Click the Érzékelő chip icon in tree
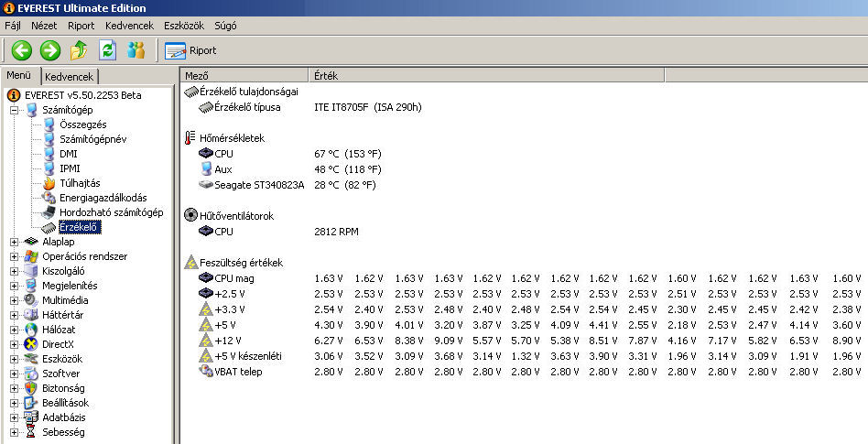Viewport: 868px width, 444px height. [x=49, y=228]
